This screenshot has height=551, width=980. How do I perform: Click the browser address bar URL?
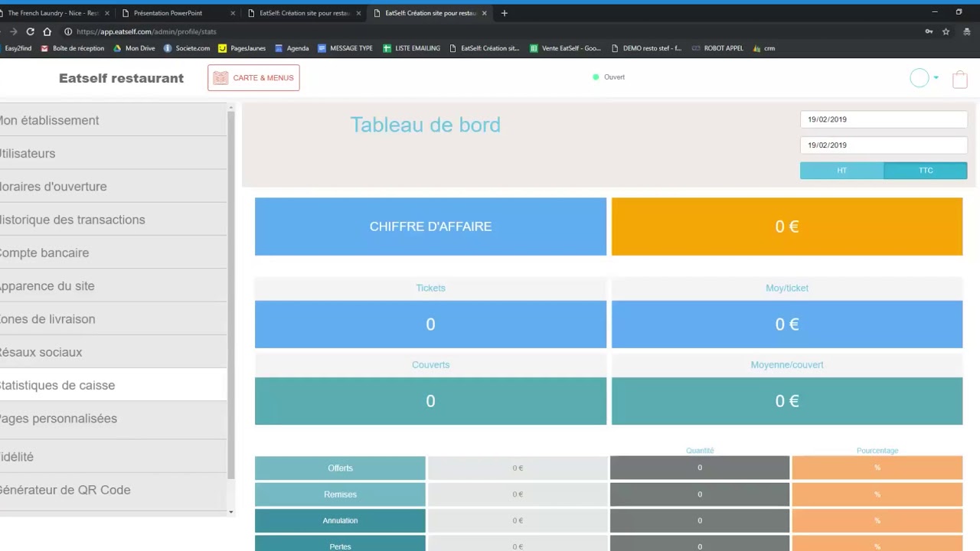(146, 31)
